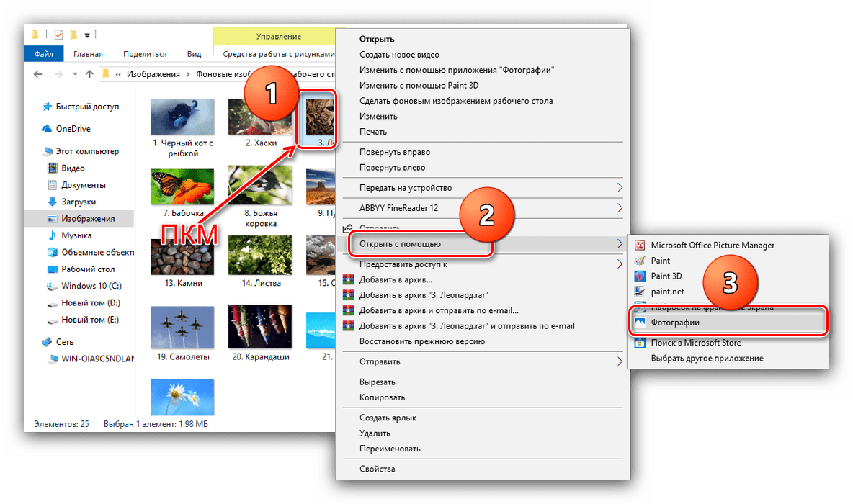
Task: Choose Печать in context menu
Action: [x=373, y=132]
